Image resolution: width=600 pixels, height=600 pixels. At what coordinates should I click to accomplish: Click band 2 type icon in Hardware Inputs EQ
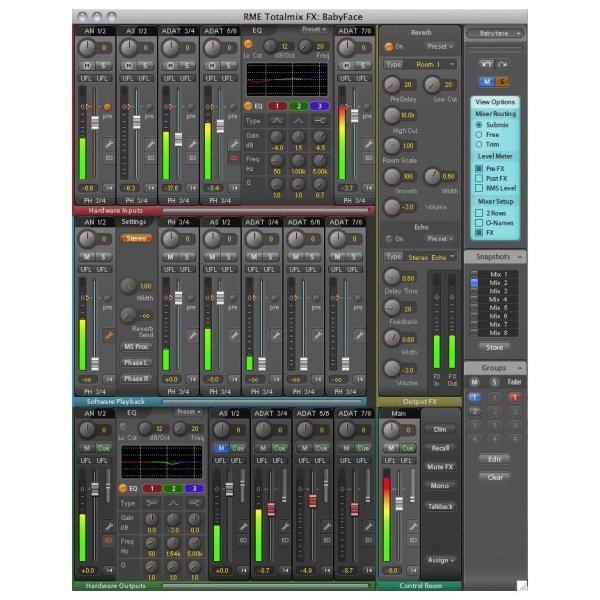pos(298,121)
